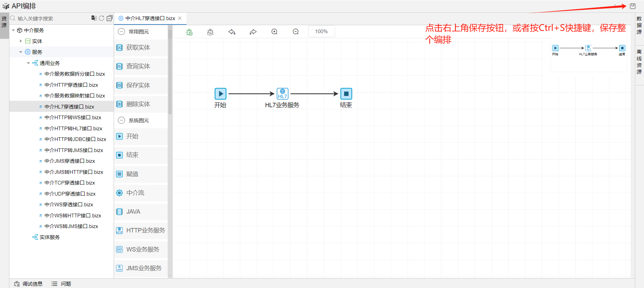Click the 开始 start node on canvas
Viewport: 644px width, 288px height.
pyautogui.click(x=220, y=94)
